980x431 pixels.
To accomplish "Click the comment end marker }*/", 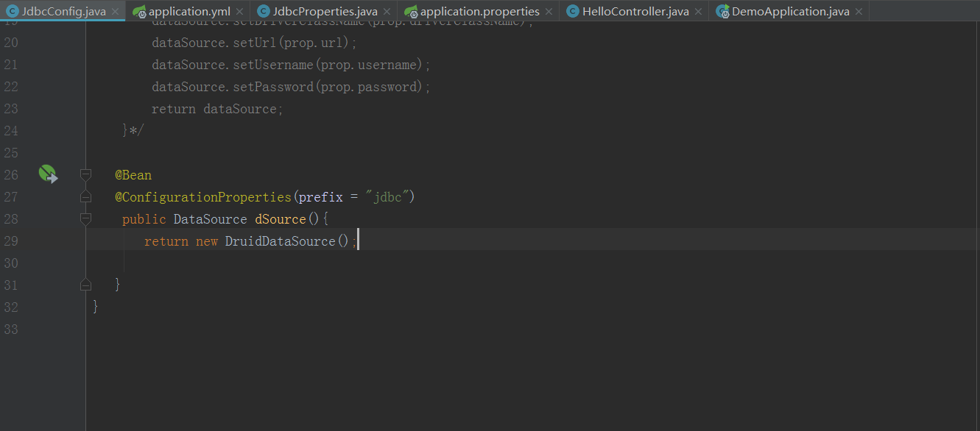I will point(133,131).
